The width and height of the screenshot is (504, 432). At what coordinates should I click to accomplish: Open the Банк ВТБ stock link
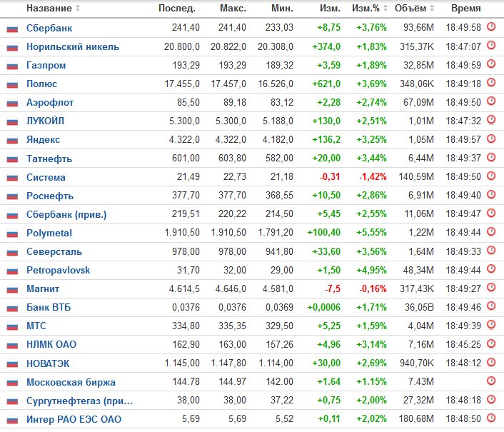pos(49,308)
